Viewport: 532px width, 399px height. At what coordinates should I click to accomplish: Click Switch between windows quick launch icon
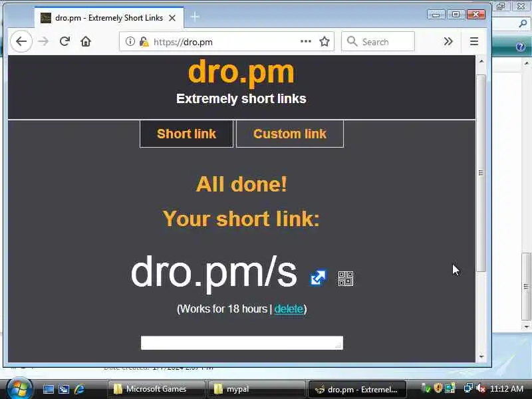click(64, 389)
